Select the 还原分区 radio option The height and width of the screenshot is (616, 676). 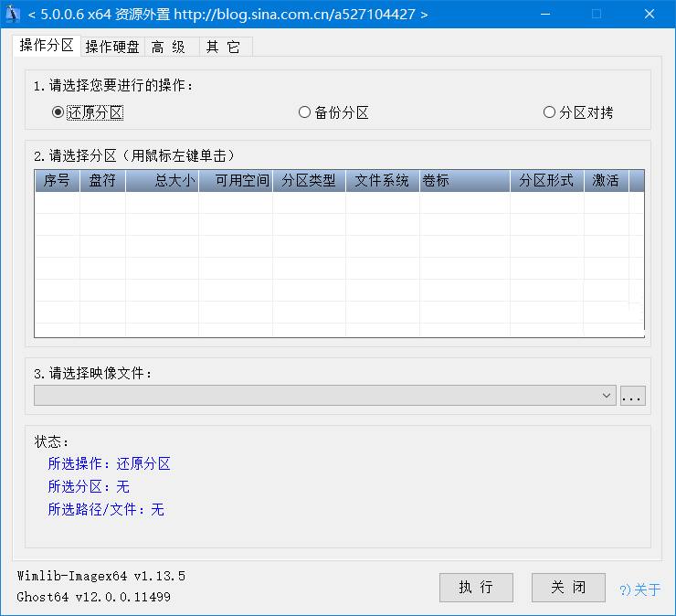click(x=58, y=112)
